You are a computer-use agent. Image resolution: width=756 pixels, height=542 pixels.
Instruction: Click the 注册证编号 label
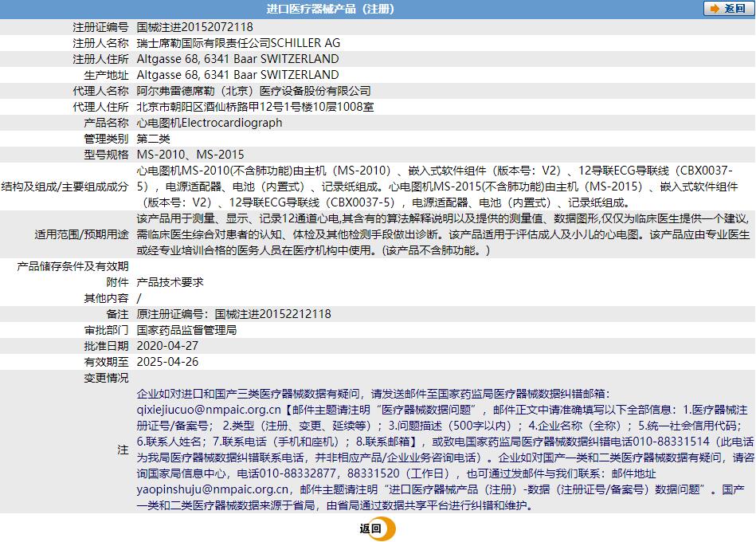(100, 27)
